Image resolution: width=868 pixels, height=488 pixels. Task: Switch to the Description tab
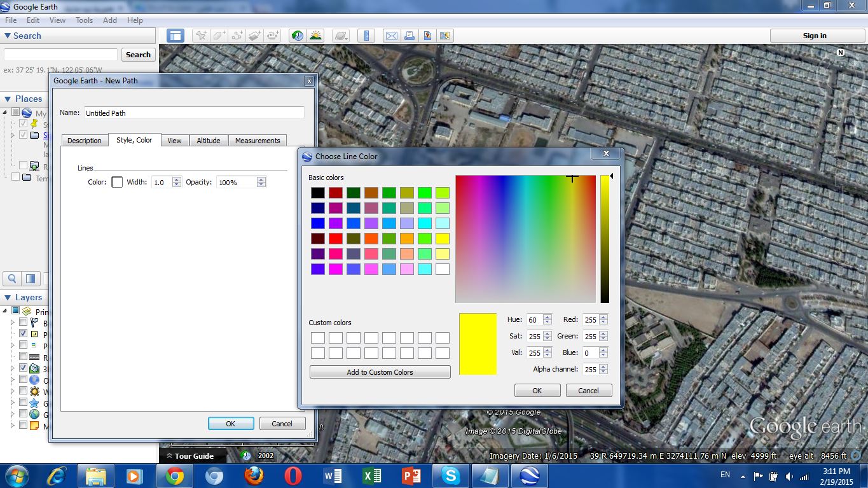click(x=85, y=141)
